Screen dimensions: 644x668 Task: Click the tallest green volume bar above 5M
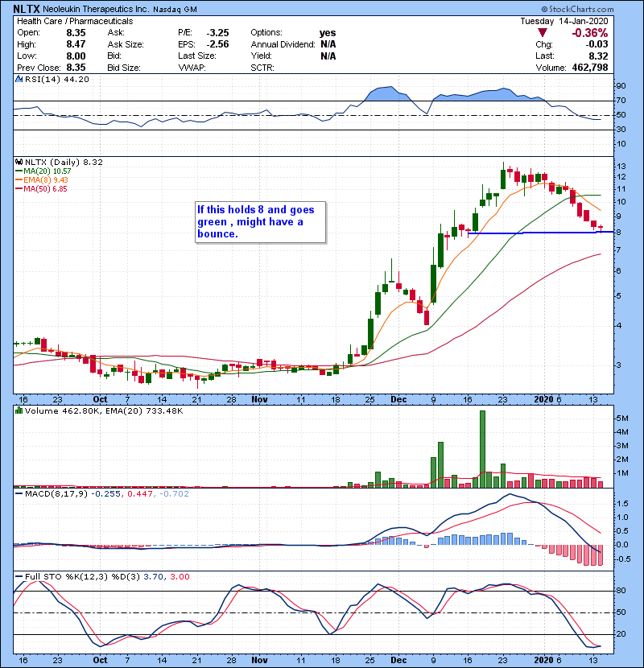482,448
